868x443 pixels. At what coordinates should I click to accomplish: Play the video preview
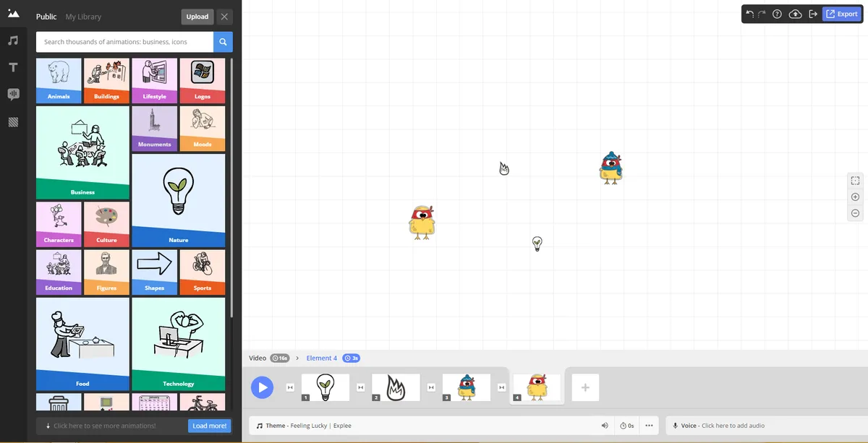(x=263, y=387)
